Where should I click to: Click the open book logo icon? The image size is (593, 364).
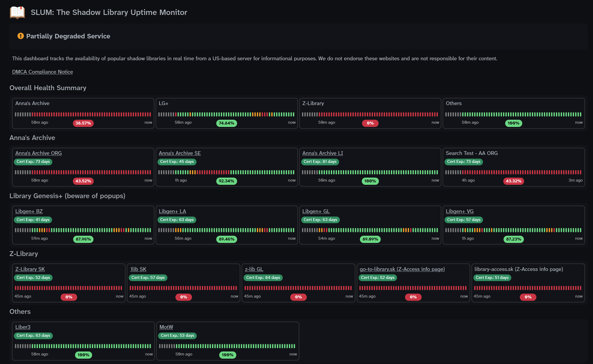(17, 12)
